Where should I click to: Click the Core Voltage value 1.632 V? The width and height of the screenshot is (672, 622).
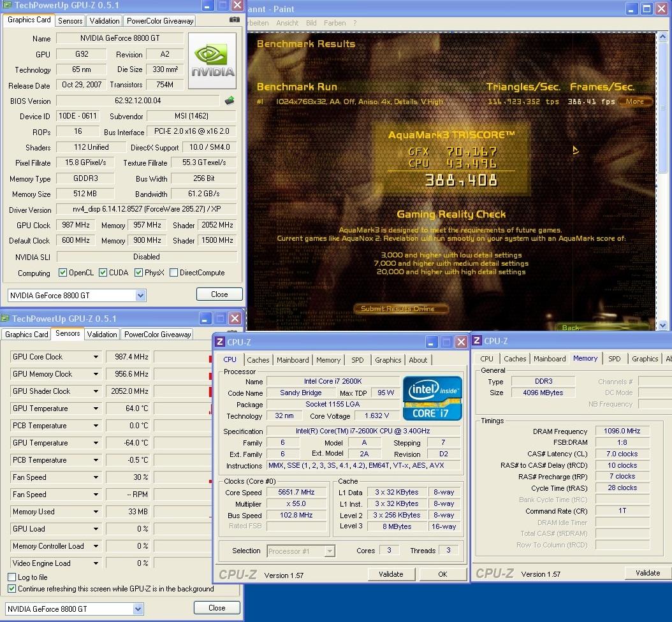(377, 416)
